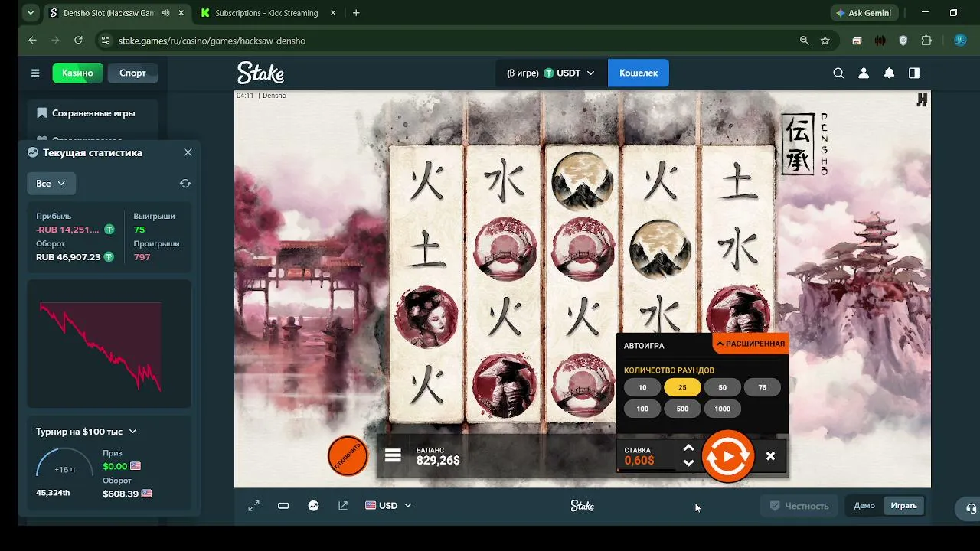Image resolution: width=980 pixels, height=551 pixels.
Task: Open the notifications bell
Action: click(889, 73)
